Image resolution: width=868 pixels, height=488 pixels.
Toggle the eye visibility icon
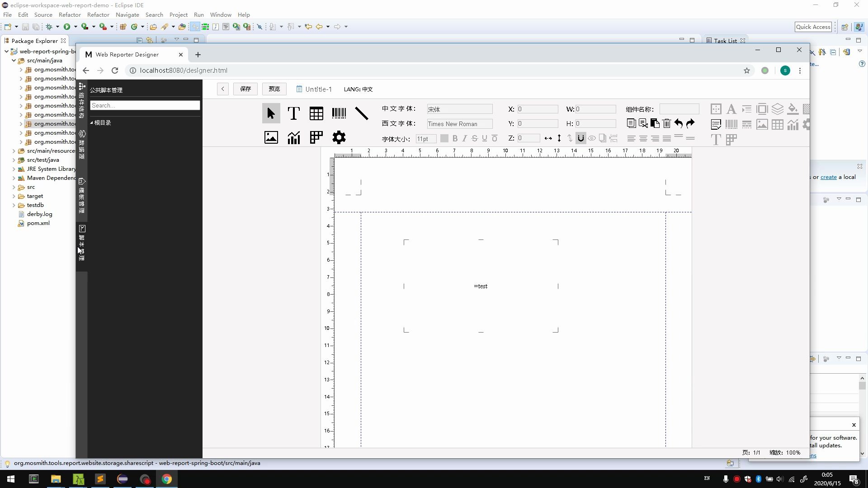[x=591, y=138]
